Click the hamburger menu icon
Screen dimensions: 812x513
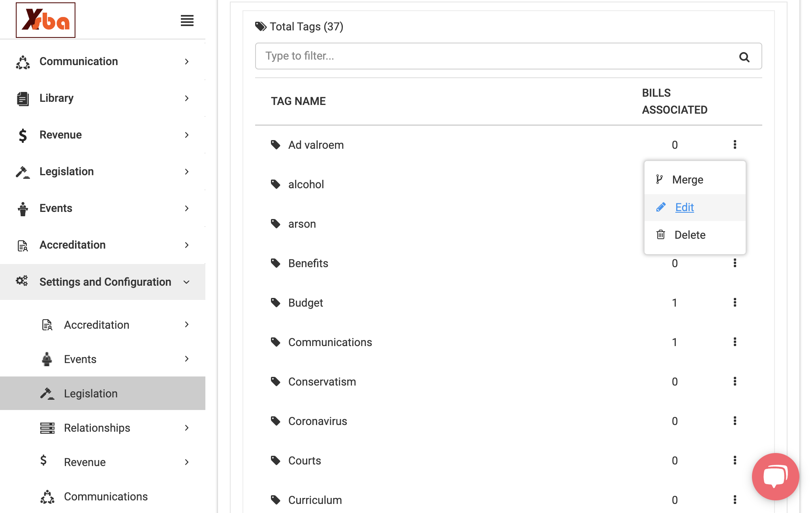pos(187,21)
